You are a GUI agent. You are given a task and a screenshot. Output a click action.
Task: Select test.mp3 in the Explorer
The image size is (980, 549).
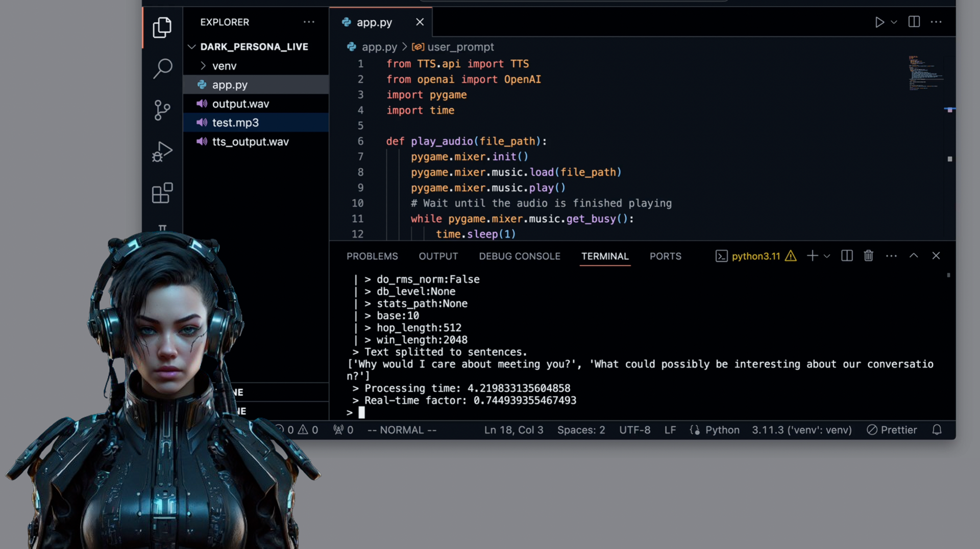tap(235, 123)
